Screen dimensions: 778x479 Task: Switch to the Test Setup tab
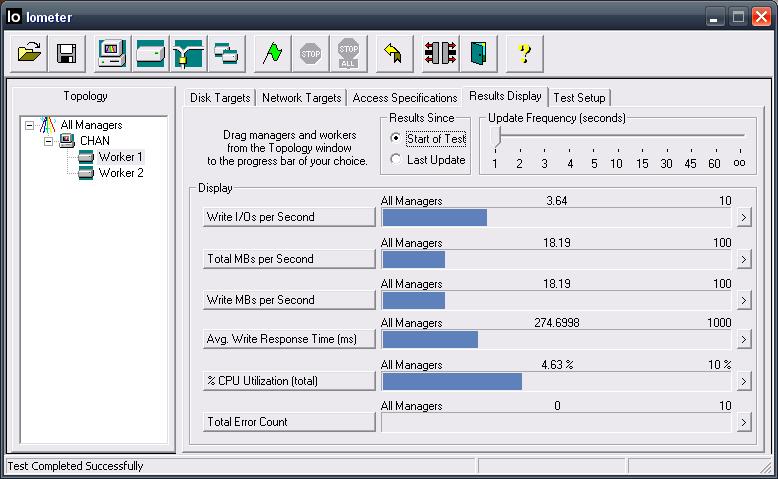579,98
